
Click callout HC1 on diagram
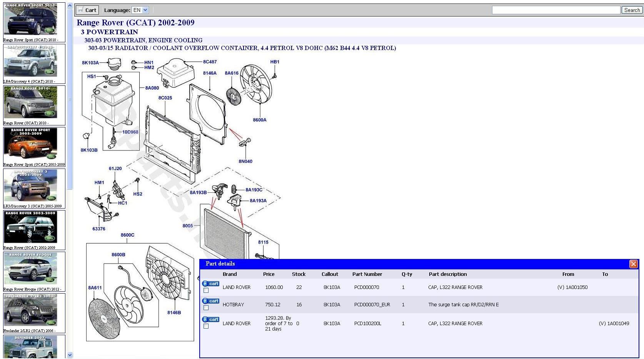[123, 203]
